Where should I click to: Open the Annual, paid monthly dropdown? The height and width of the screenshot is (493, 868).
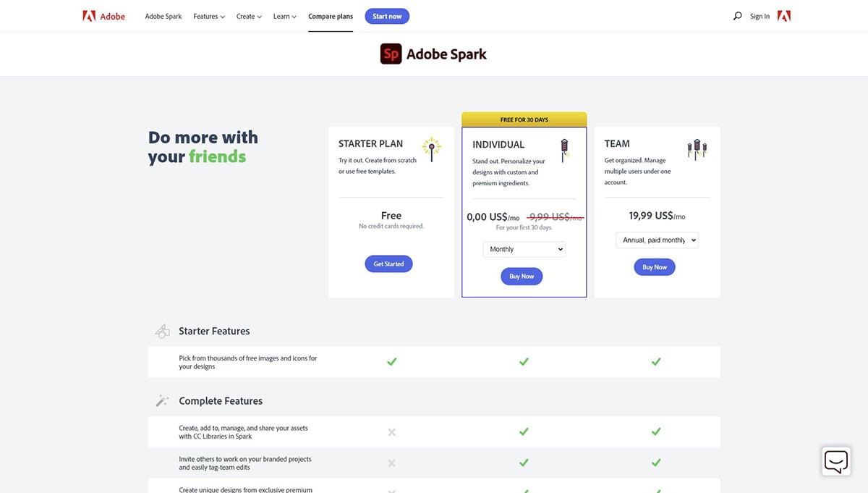pyautogui.click(x=657, y=240)
